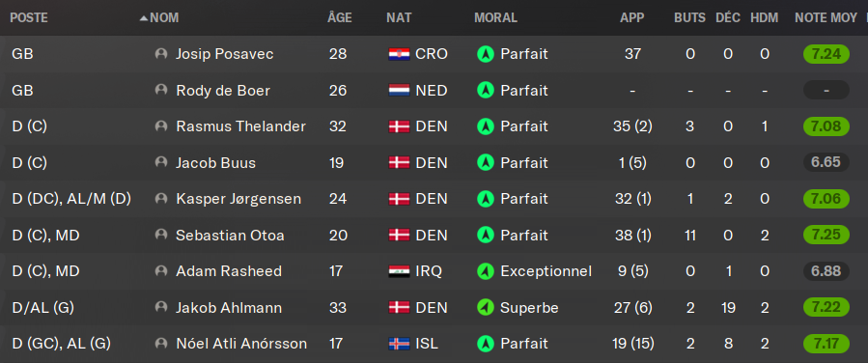Click Sebastian Otoa's 7.25 rating badge

(x=826, y=236)
